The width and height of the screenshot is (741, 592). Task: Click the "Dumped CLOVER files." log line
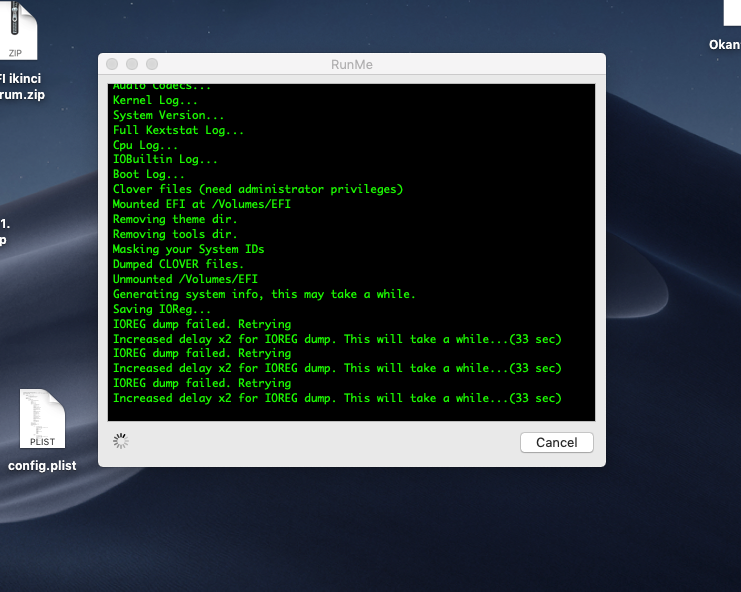click(x=178, y=264)
